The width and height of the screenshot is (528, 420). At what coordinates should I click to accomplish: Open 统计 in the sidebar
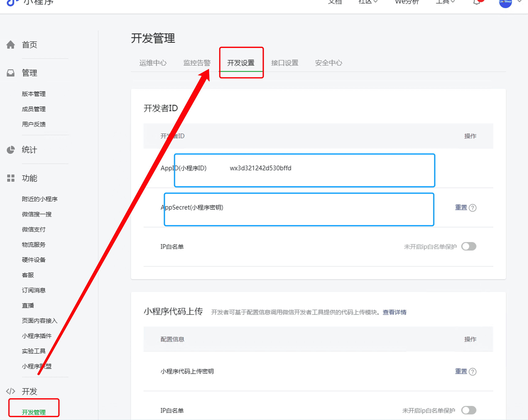pos(29,150)
